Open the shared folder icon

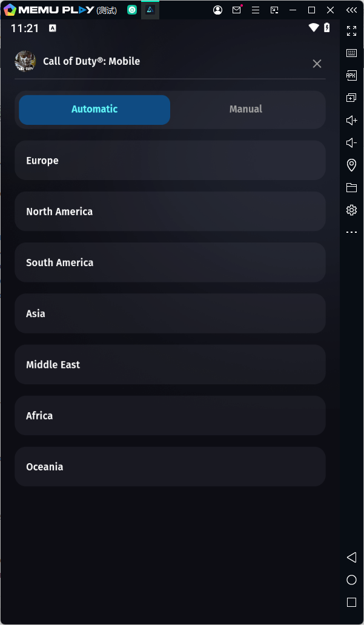pyautogui.click(x=351, y=187)
